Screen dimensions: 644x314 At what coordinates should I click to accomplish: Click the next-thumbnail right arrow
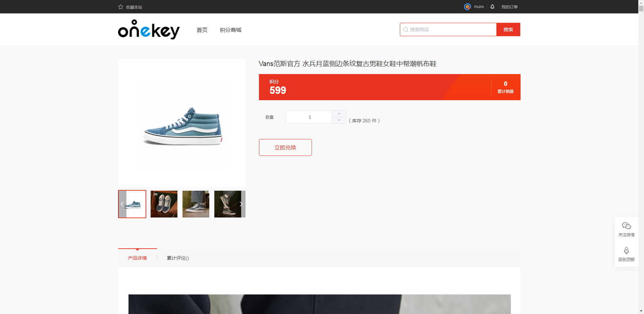pos(241,204)
